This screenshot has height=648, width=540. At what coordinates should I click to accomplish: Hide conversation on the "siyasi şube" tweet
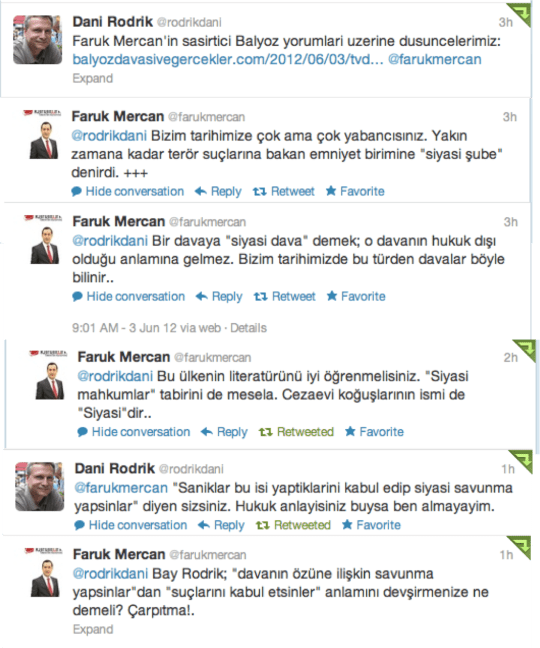(x=128, y=191)
